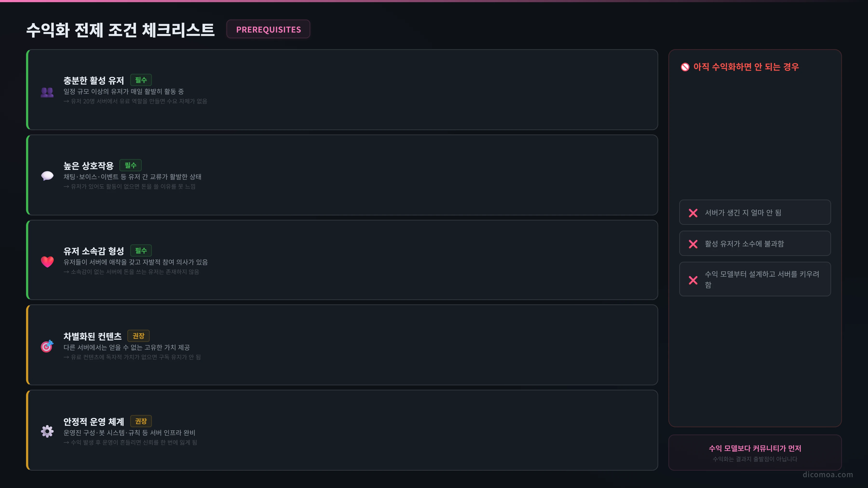The image size is (868, 488).
Task: Click the target dart icon for 차별화된 컨텐츠
Action: pos(47,346)
